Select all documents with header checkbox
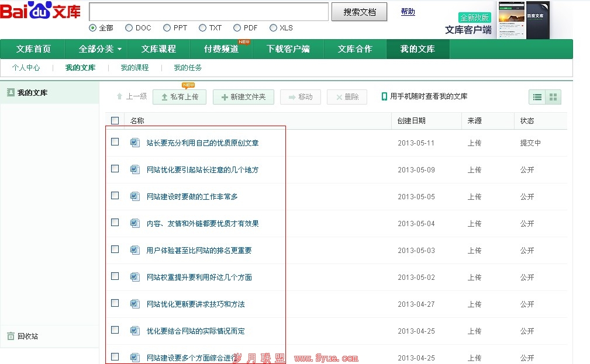 coord(115,120)
